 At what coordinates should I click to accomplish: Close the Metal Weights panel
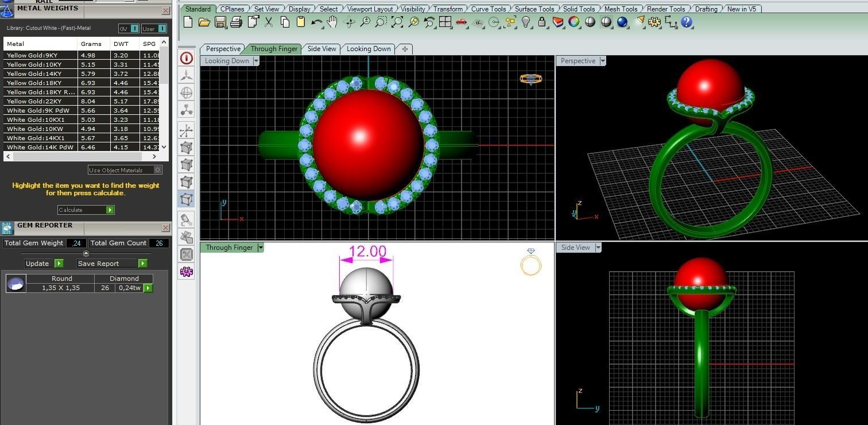click(x=165, y=11)
